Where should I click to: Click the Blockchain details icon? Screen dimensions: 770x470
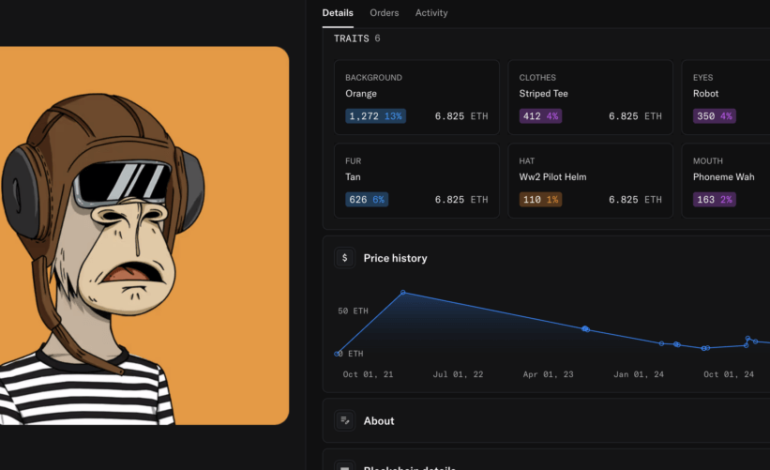(x=345, y=466)
